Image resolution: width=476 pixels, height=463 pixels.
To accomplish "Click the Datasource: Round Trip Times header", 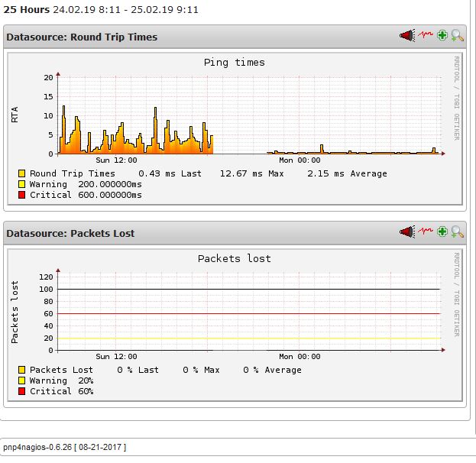I will (82, 37).
